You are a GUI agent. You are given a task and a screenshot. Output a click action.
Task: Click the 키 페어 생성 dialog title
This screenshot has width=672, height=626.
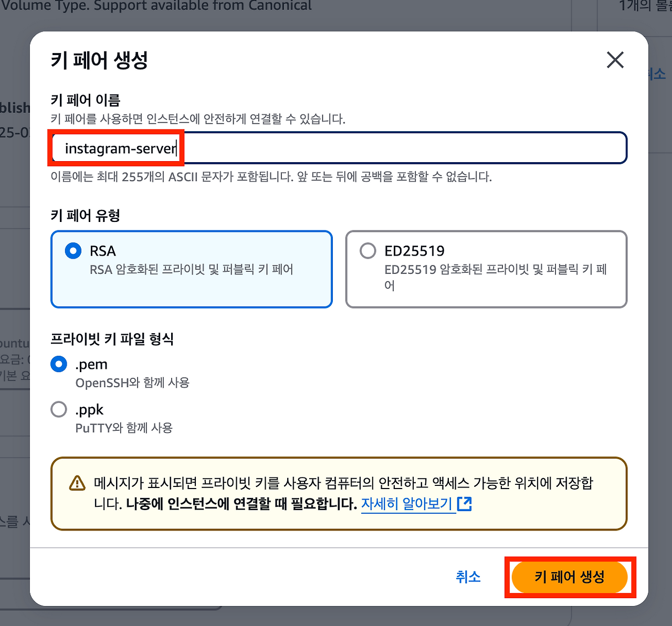[x=99, y=60]
